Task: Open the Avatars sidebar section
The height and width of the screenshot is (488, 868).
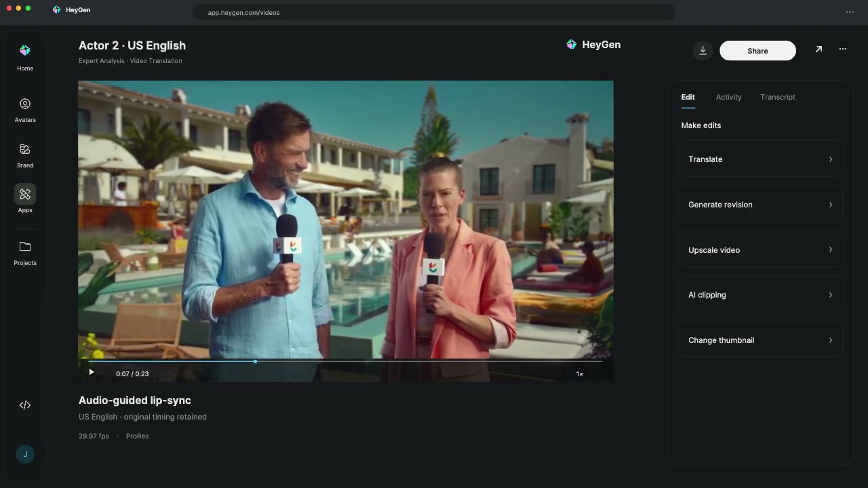Action: click(25, 110)
